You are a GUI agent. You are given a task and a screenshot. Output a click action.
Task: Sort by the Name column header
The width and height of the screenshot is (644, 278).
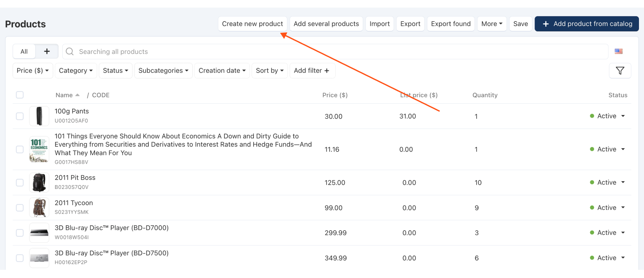[x=67, y=95]
